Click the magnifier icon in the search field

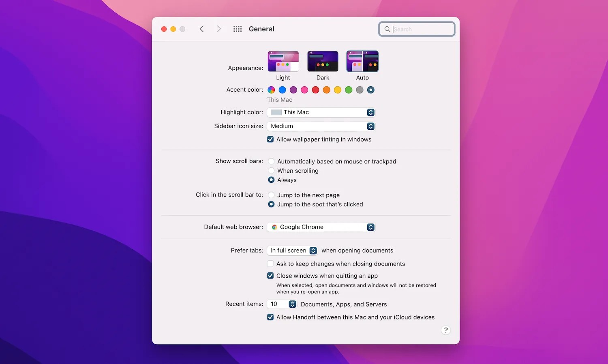click(x=387, y=29)
